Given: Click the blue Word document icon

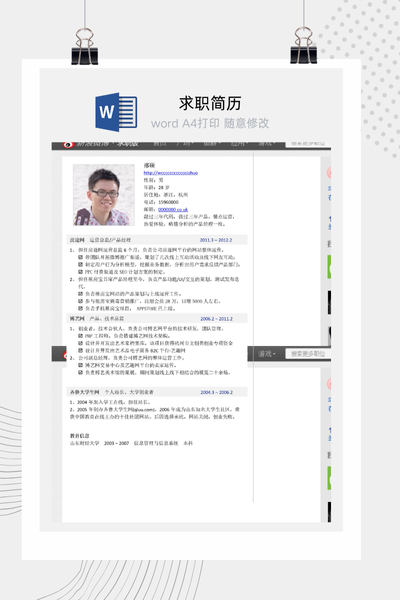Looking at the screenshot, I should tap(116, 112).
